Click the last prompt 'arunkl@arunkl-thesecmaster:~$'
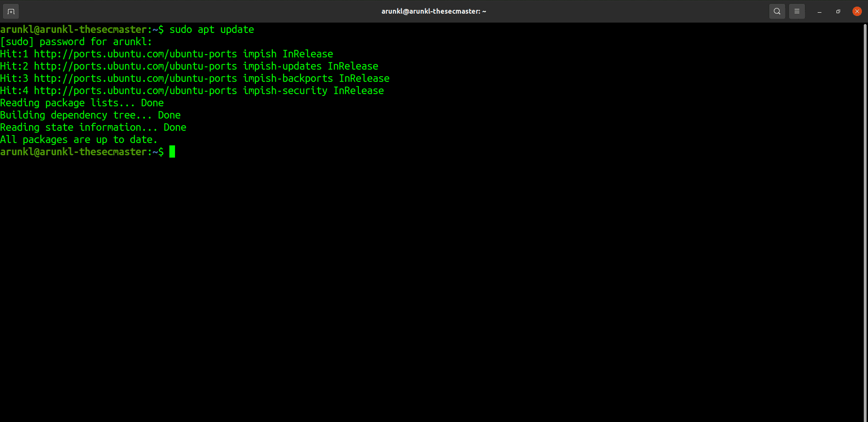This screenshot has width=868, height=422. click(82, 152)
